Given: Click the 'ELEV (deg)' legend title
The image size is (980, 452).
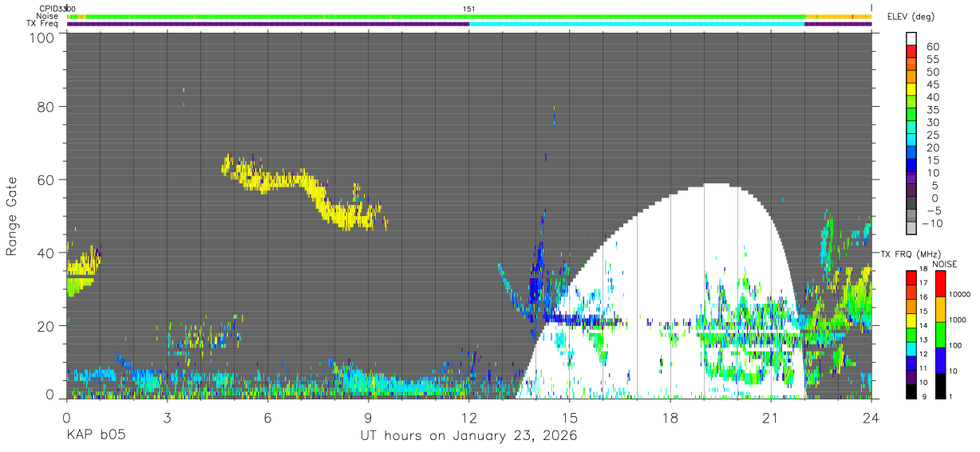Looking at the screenshot, I should [x=910, y=17].
